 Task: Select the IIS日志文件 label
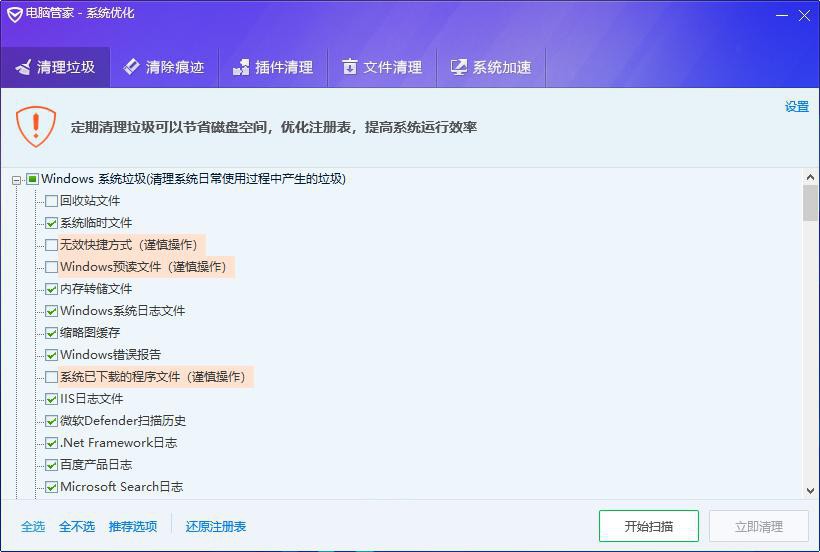(x=92, y=399)
